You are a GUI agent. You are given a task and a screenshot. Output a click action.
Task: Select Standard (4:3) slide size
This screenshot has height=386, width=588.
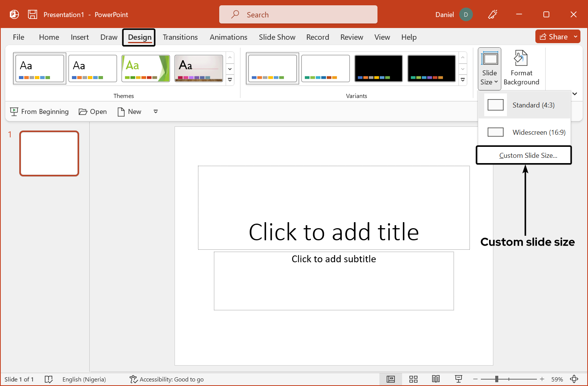tap(524, 105)
